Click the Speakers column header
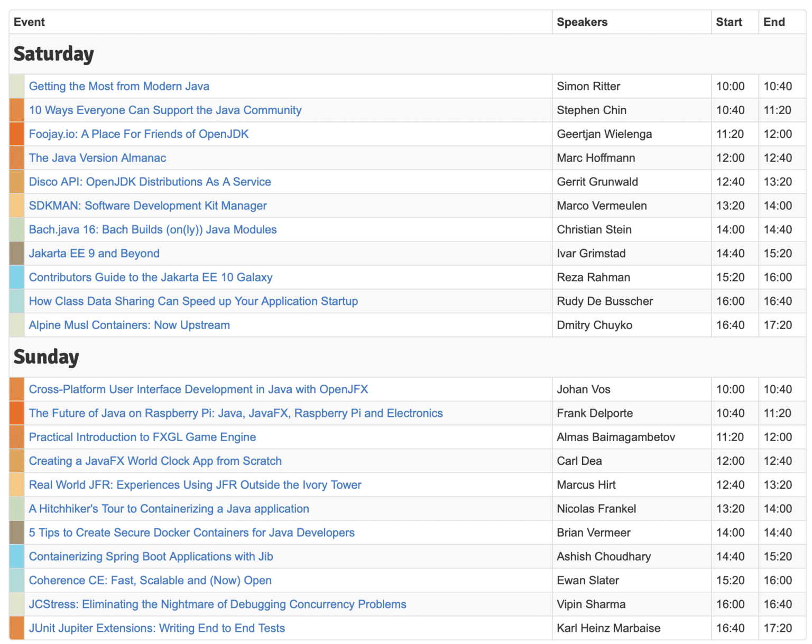The width and height of the screenshot is (812, 644). point(582,22)
